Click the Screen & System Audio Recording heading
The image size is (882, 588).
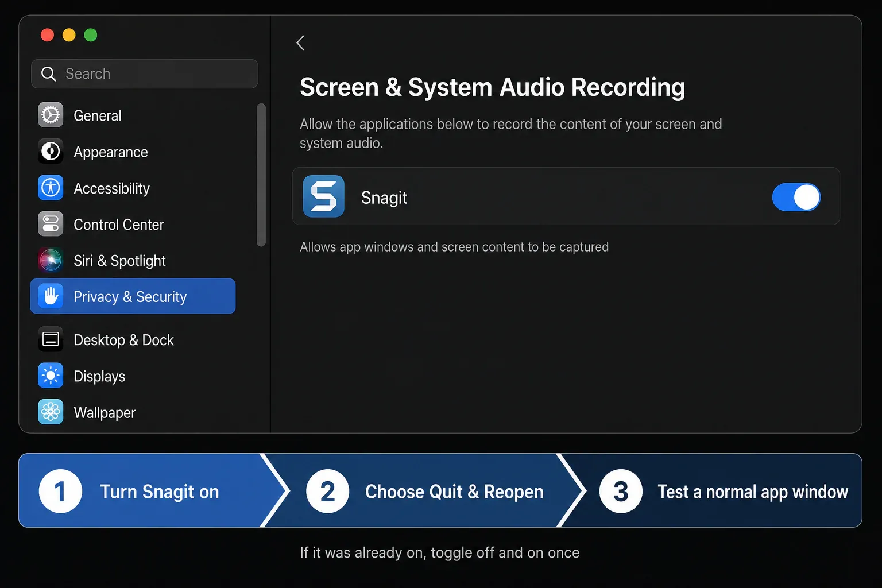(492, 87)
